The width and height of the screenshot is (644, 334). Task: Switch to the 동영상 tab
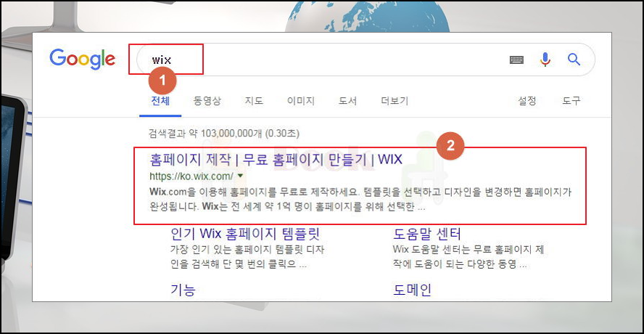207,101
